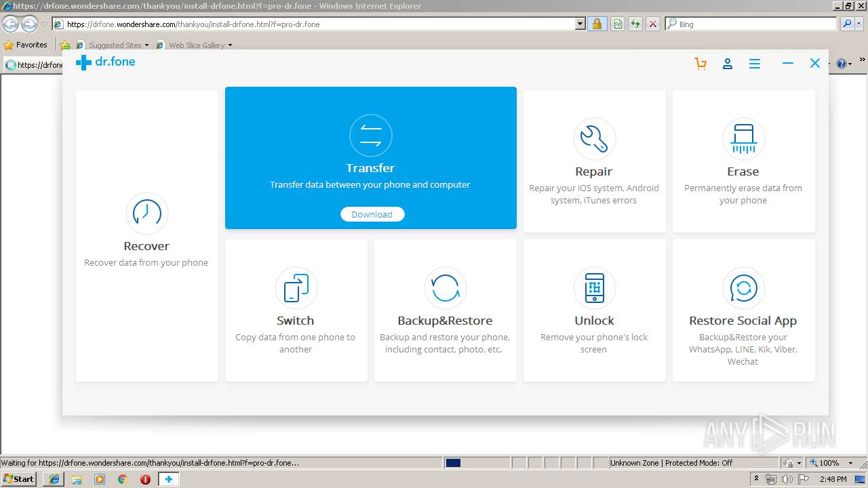Expand the search provider dropdown
Image resolution: width=868 pixels, height=488 pixels.
[x=859, y=24]
